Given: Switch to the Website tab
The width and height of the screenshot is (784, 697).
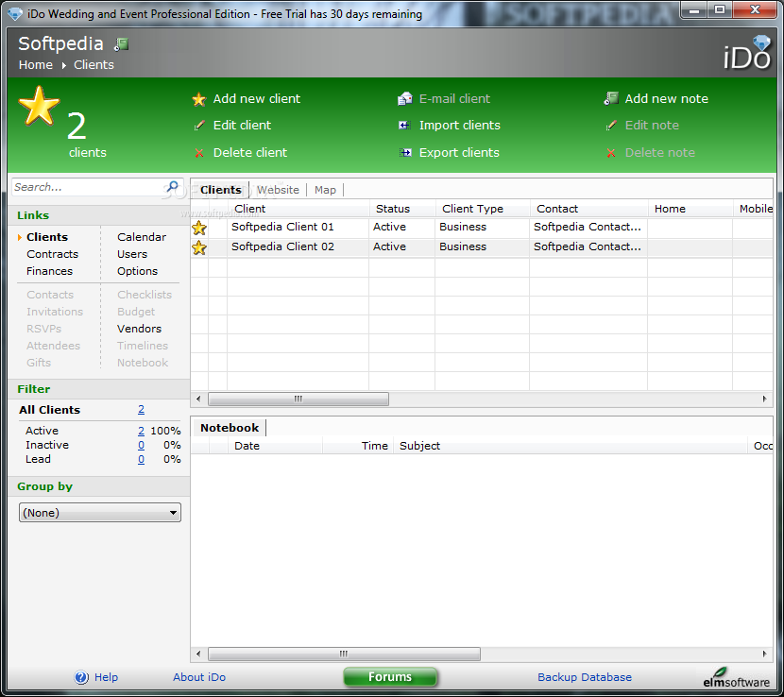Looking at the screenshot, I should pyautogui.click(x=278, y=190).
